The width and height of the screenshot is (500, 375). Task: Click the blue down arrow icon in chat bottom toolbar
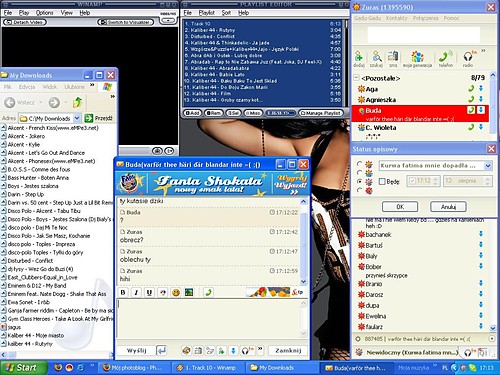pos(233,351)
